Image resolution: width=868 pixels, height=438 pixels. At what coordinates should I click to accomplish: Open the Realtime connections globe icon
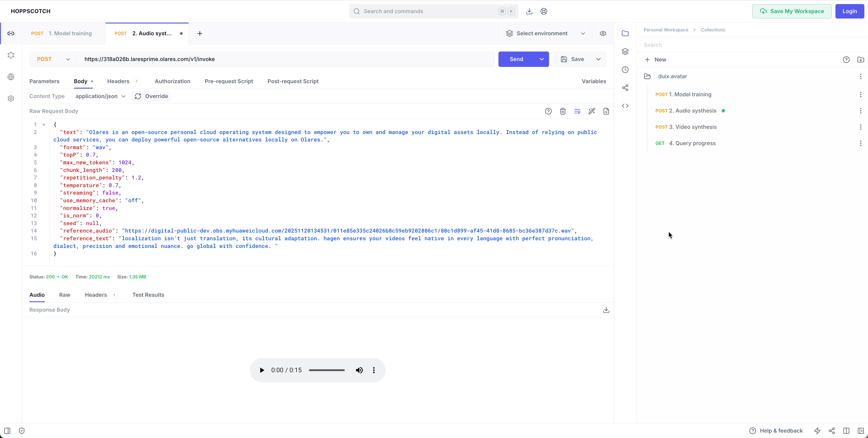pyautogui.click(x=11, y=77)
